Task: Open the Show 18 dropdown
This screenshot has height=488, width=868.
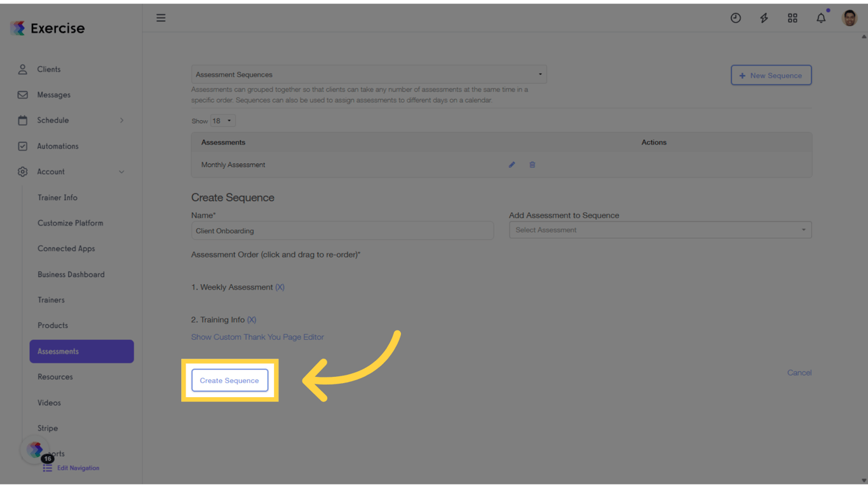Action: pos(222,120)
